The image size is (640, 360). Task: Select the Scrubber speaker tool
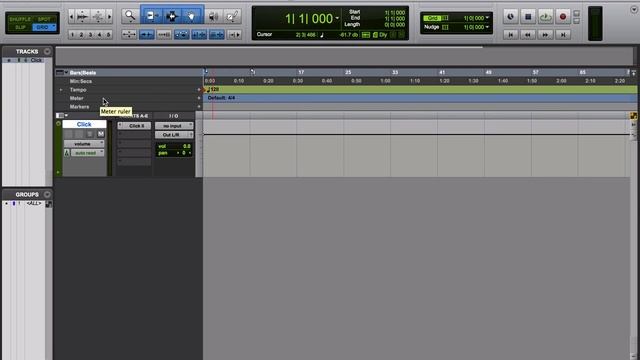click(213, 16)
